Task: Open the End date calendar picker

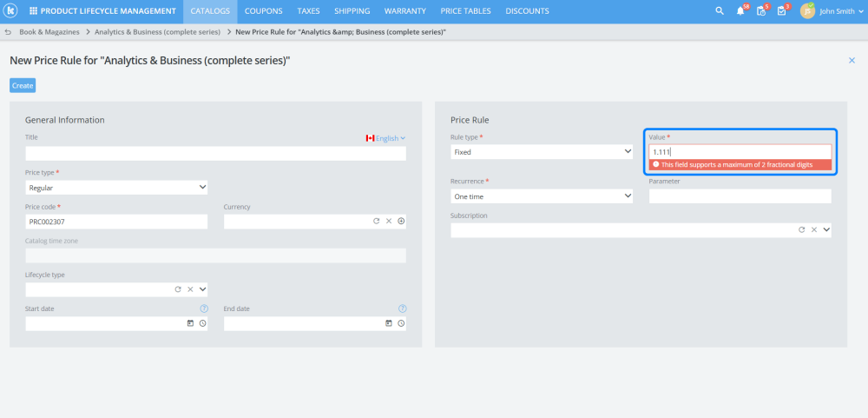Action: [x=389, y=323]
